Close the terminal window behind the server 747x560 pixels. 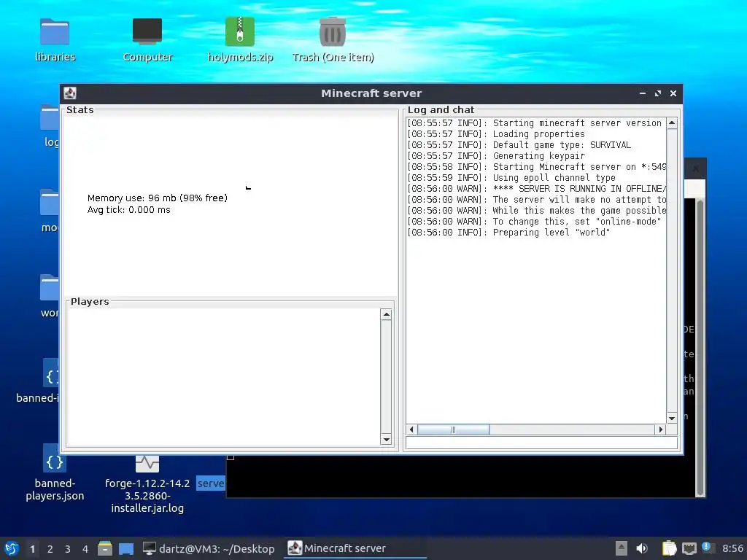click(695, 168)
